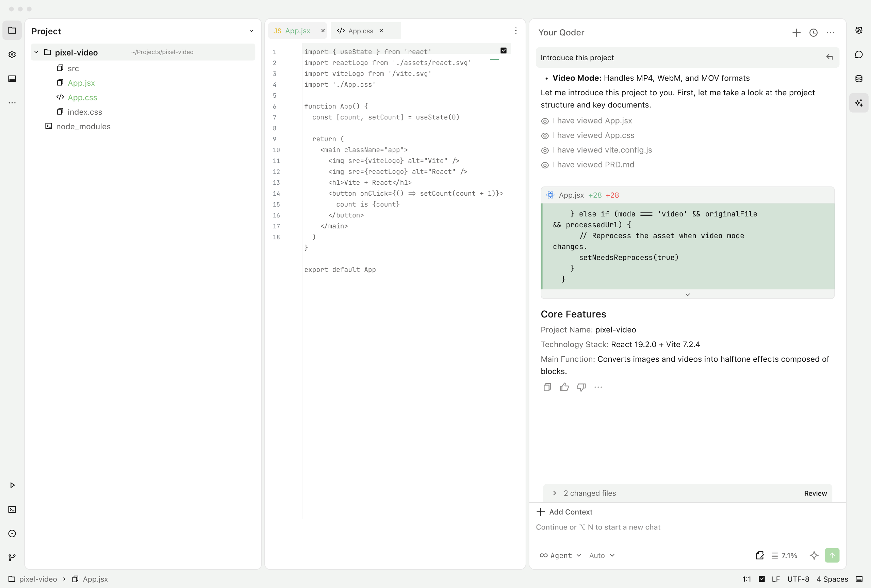
Task: Click the Introduce this project message
Action: 687,58
